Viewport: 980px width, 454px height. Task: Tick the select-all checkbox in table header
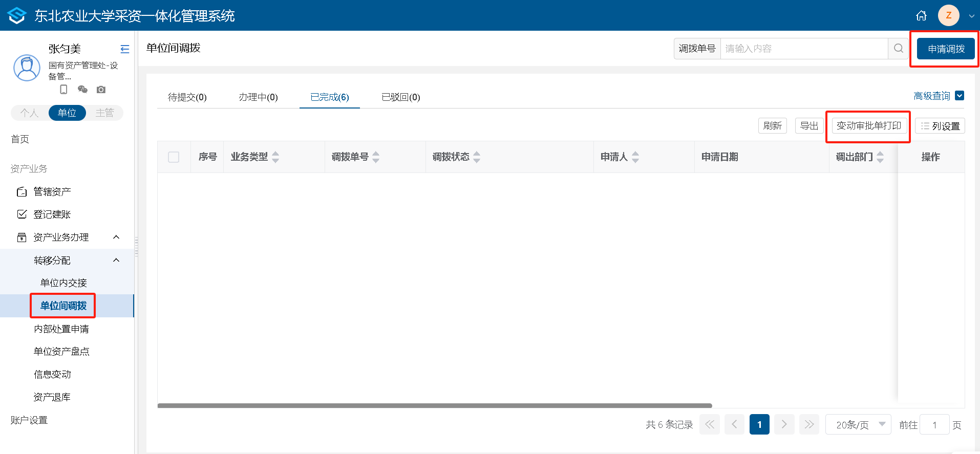pyautogui.click(x=174, y=157)
